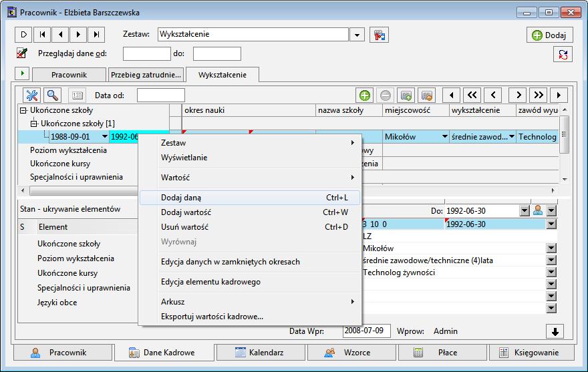
Task: Open the Zestaw submenu in context menu
Action: point(250,143)
